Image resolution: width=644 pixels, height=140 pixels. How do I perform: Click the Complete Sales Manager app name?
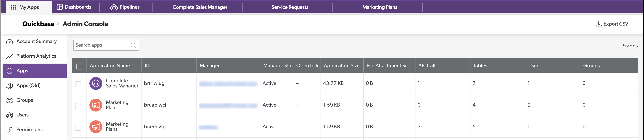click(122, 83)
